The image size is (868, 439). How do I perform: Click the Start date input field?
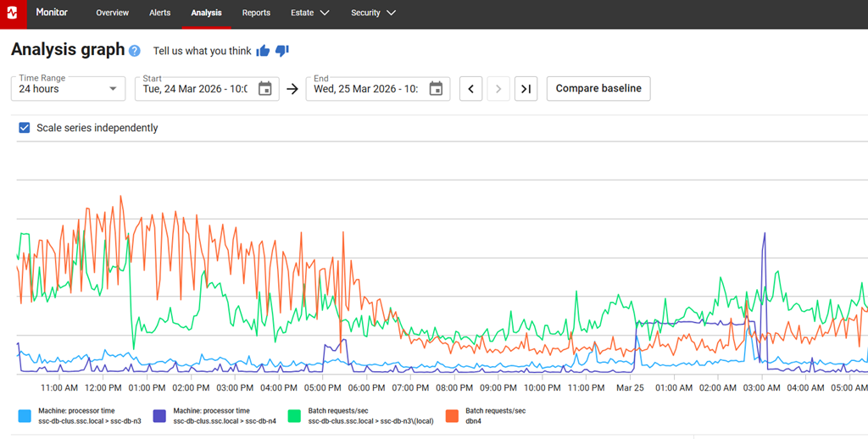click(195, 89)
